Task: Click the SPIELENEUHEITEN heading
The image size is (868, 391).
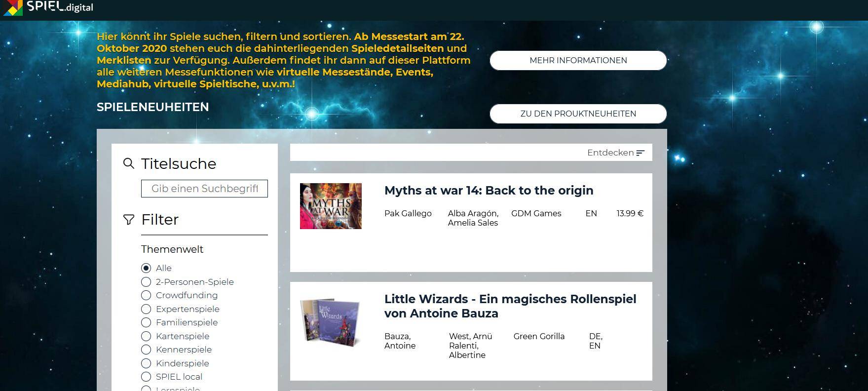Action: (x=153, y=107)
